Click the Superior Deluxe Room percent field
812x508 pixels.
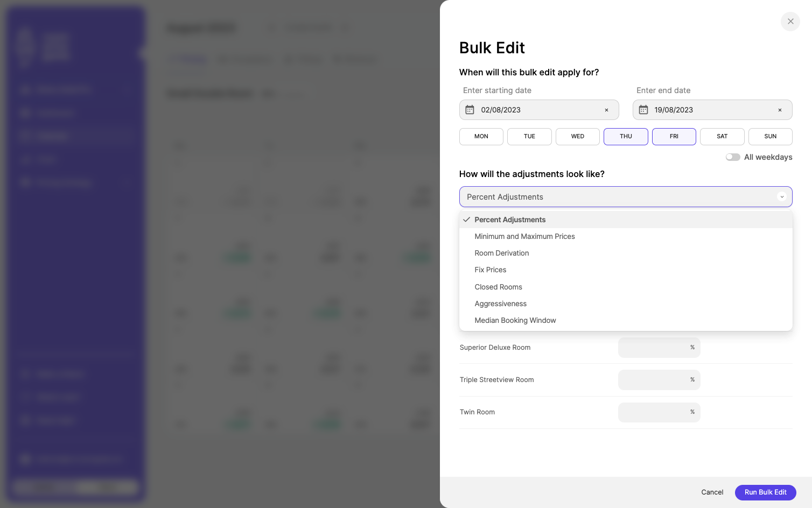pyautogui.click(x=659, y=348)
